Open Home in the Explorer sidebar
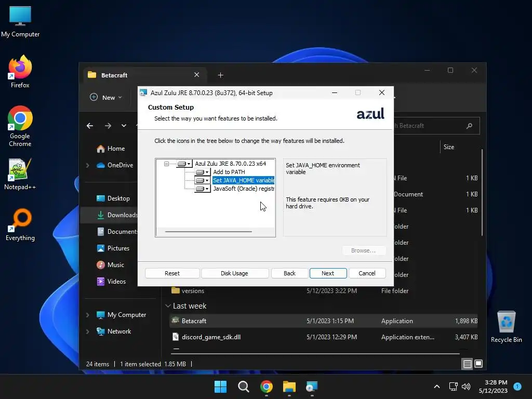Screen dimensions: 532x399 point(111,149)
